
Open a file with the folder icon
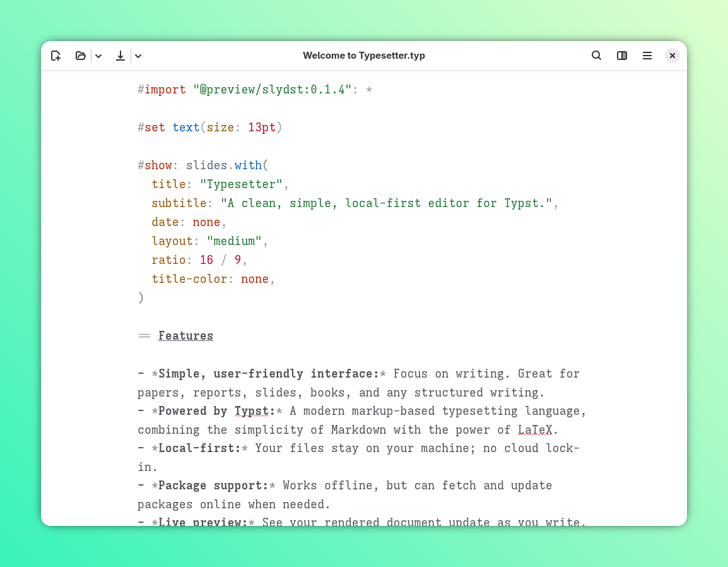click(80, 56)
